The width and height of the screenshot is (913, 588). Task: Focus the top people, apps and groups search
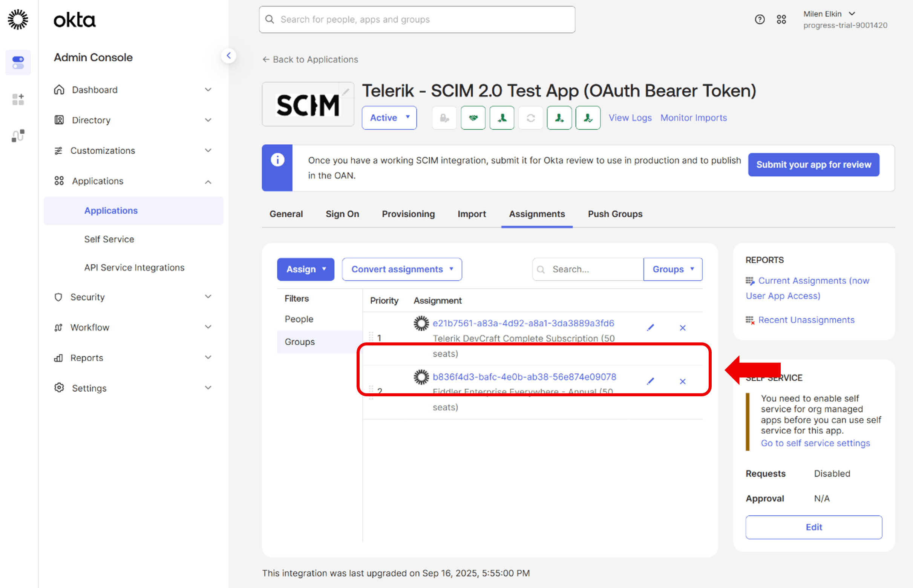pos(417,20)
